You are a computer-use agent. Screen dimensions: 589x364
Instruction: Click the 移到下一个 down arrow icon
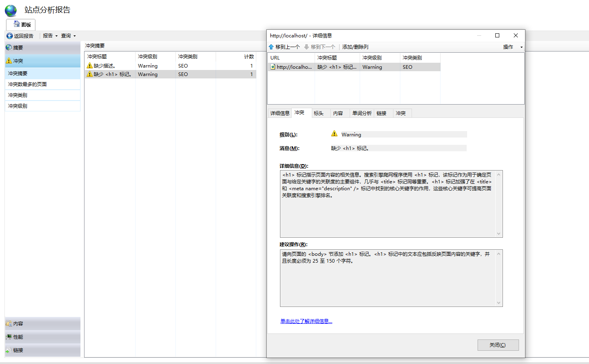307,47
